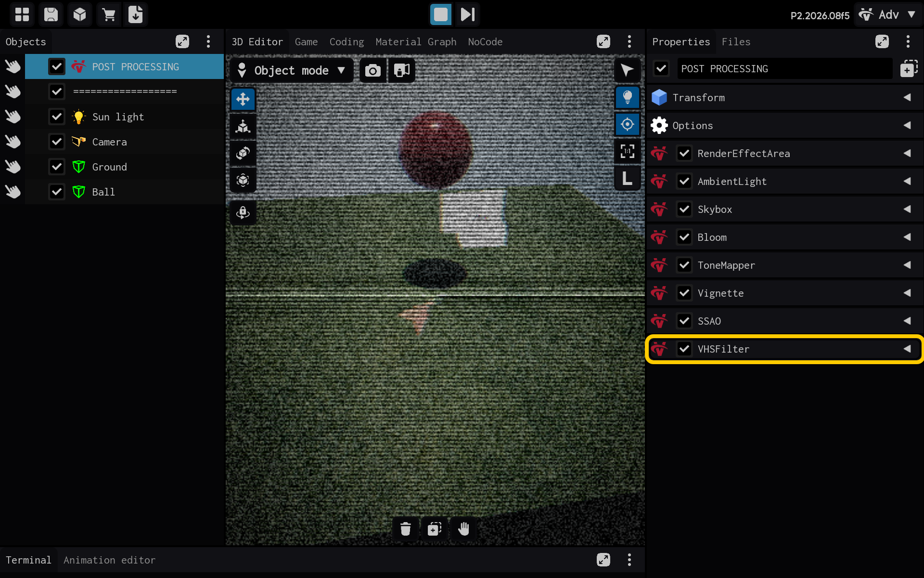This screenshot has height=578, width=924.
Task: Click the save floppy disk icon
Action: (x=51, y=14)
